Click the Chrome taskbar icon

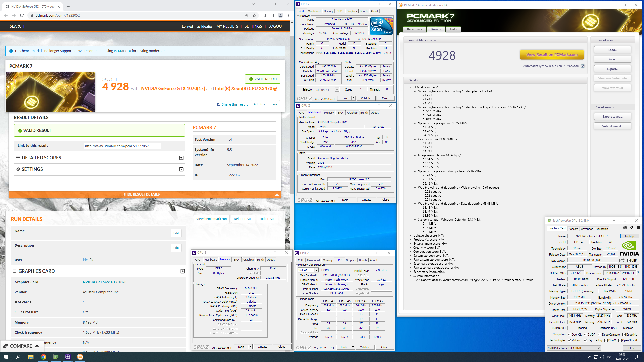(43, 357)
